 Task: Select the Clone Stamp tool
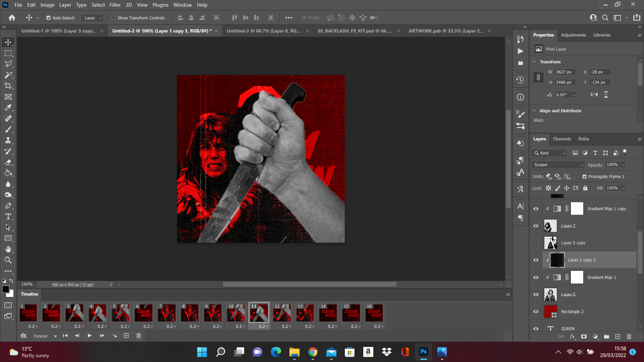pos(8,140)
